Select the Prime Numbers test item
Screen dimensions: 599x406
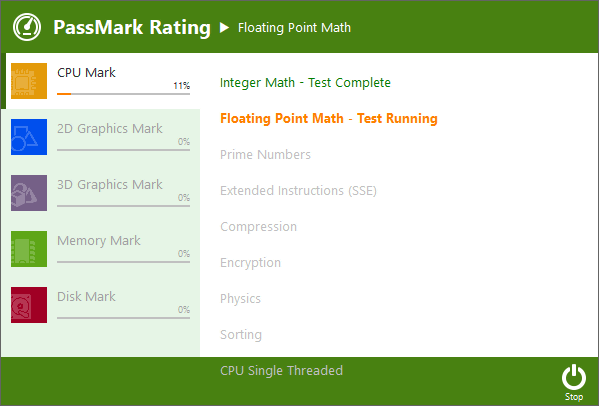coord(265,154)
